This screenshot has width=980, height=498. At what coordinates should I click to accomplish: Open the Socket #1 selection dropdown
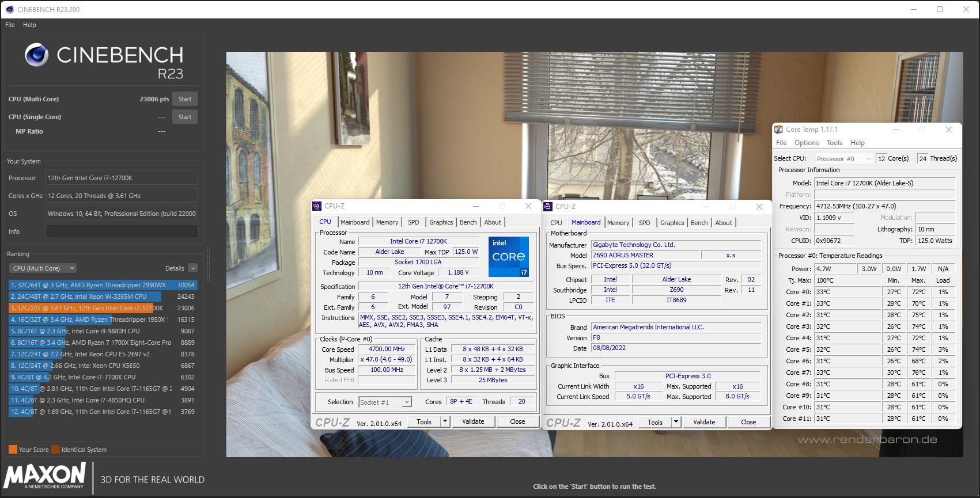pyautogui.click(x=385, y=402)
